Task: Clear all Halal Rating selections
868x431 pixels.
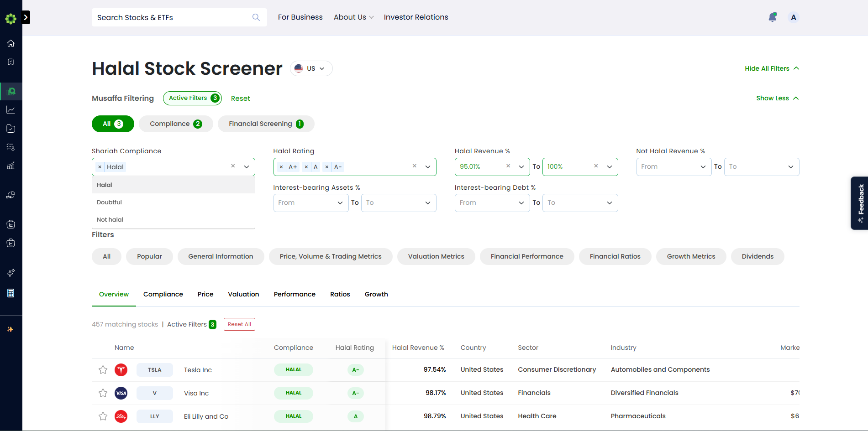Action: pos(415,166)
